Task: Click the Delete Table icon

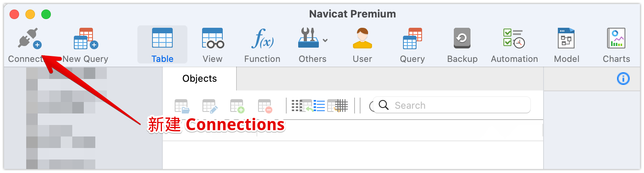Action: tap(265, 106)
